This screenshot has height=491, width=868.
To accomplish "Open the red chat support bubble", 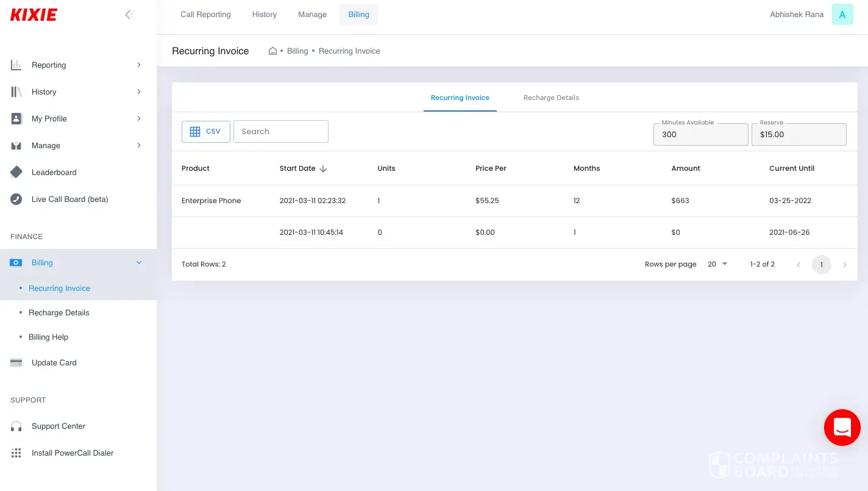I will tap(842, 427).
